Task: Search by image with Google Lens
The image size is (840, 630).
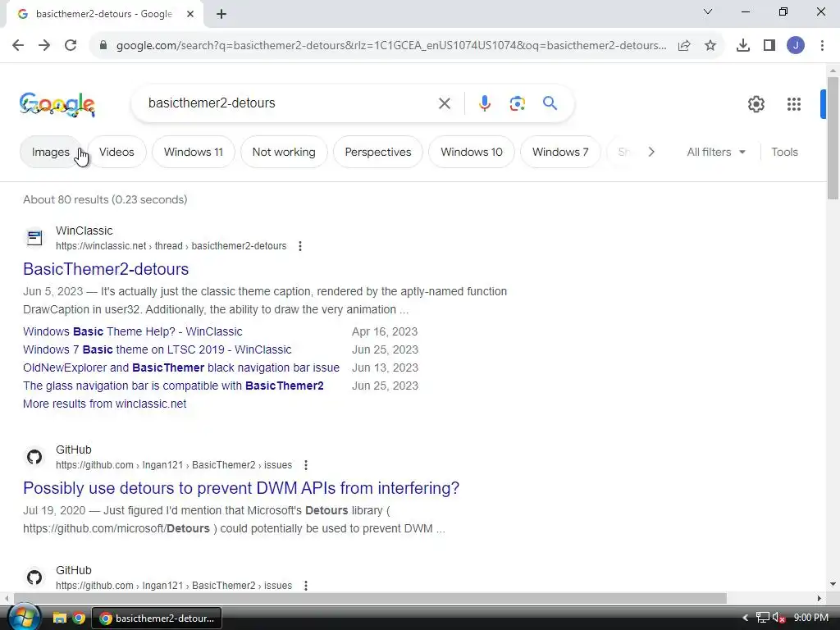Action: [518, 103]
